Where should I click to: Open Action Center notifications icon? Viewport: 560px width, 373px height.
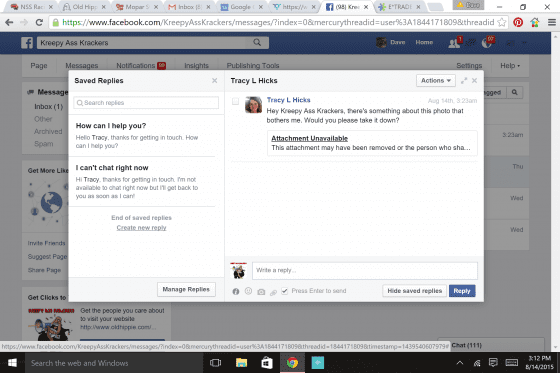(493, 363)
